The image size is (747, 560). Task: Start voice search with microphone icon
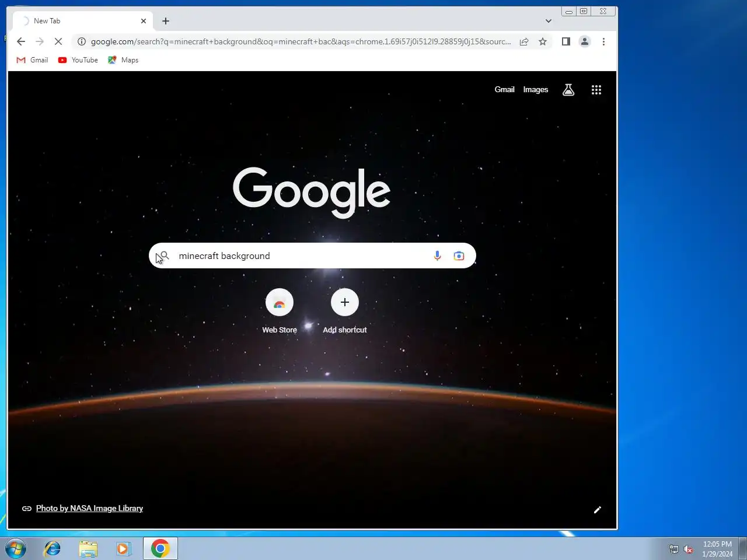pyautogui.click(x=437, y=256)
